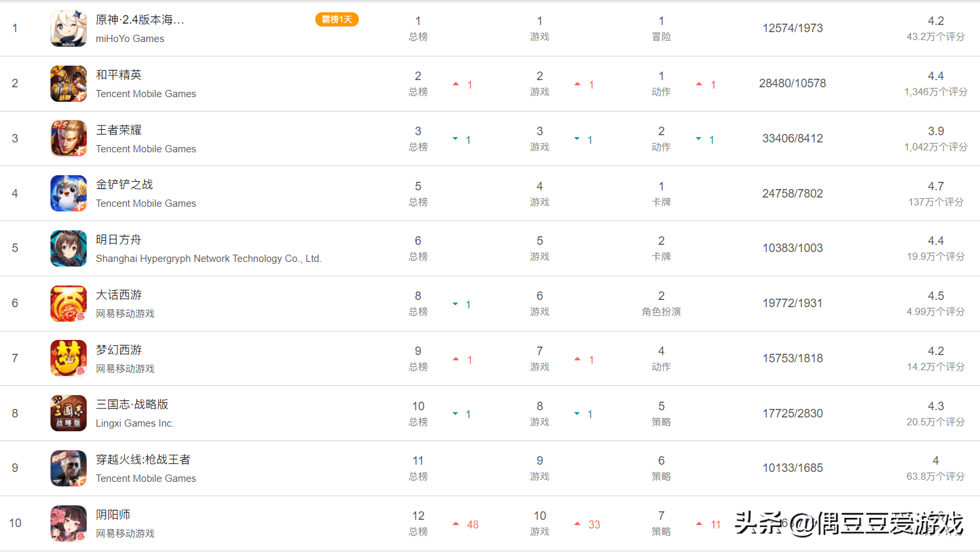Image resolution: width=980 pixels, height=552 pixels.
Task: Click 1,346万个评分 rating count
Action: click(x=935, y=92)
